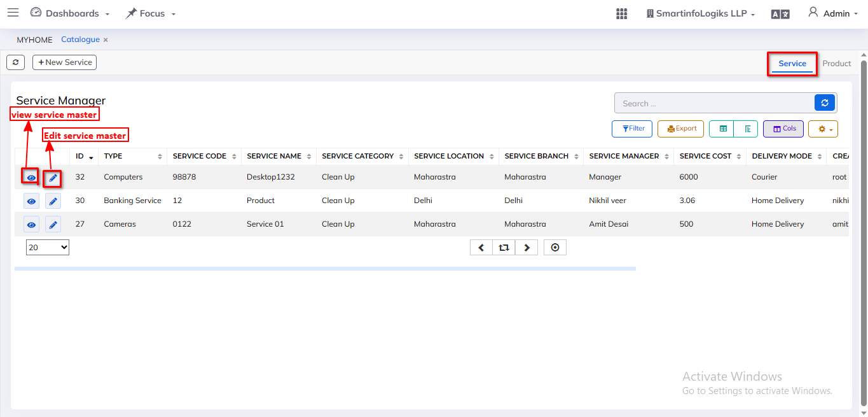The width and height of the screenshot is (868, 417).
Task: Go to previous page of results
Action: pos(481,248)
